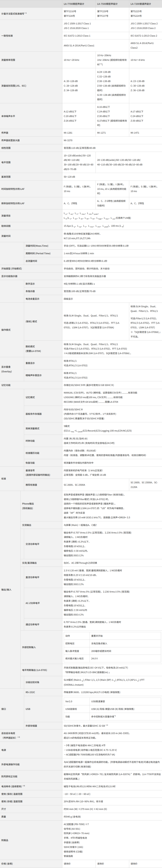Screen dimensions: 162x868
Task: Select the 时间加权特性示例:LAF row label
Action: (13, 189)
